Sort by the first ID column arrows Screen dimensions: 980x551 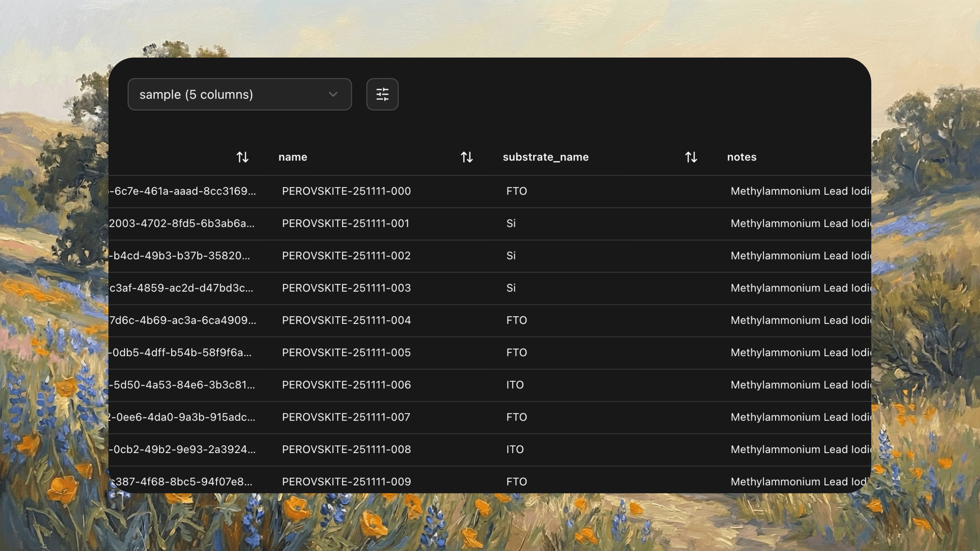tap(242, 157)
